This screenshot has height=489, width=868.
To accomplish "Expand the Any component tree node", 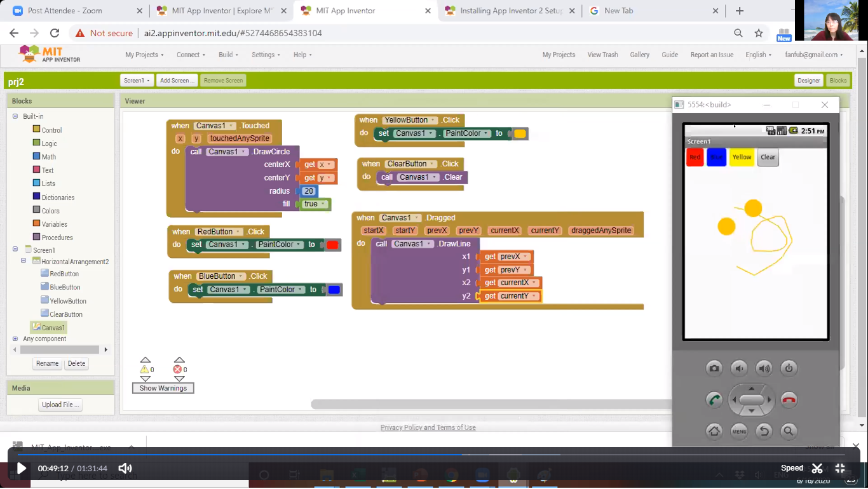I will point(15,339).
